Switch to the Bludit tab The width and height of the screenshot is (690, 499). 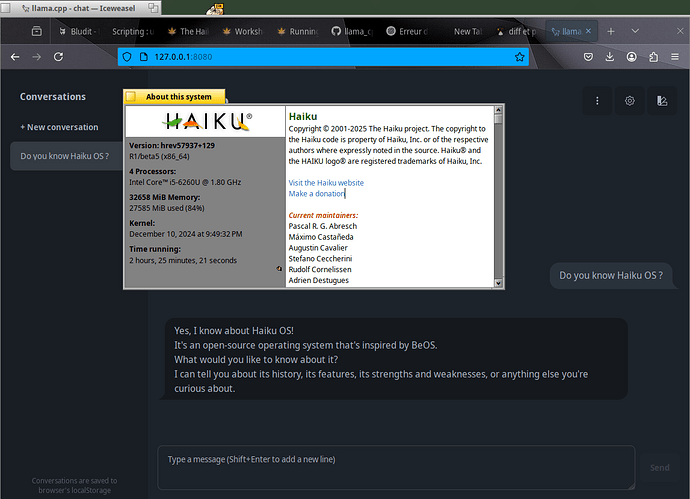point(77,31)
